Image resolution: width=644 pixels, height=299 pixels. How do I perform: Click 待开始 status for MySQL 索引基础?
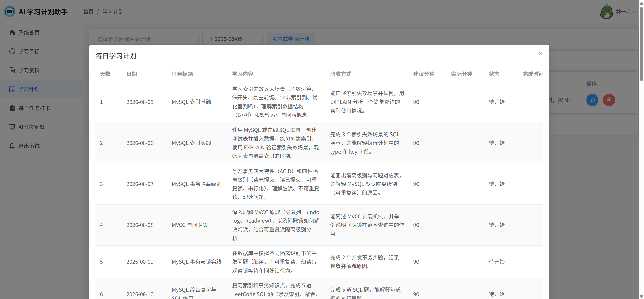(x=497, y=102)
